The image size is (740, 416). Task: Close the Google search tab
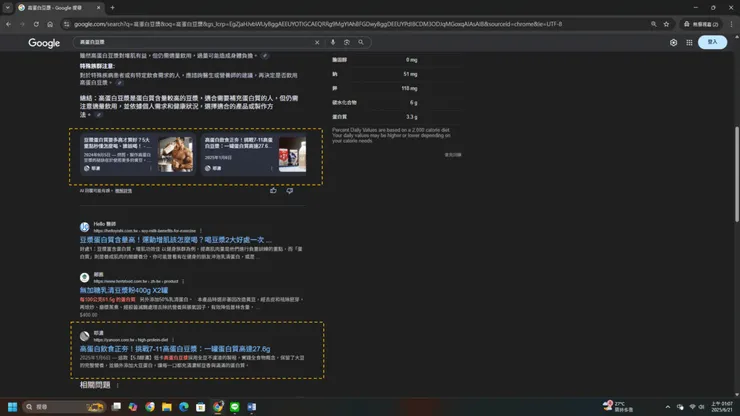98,8
